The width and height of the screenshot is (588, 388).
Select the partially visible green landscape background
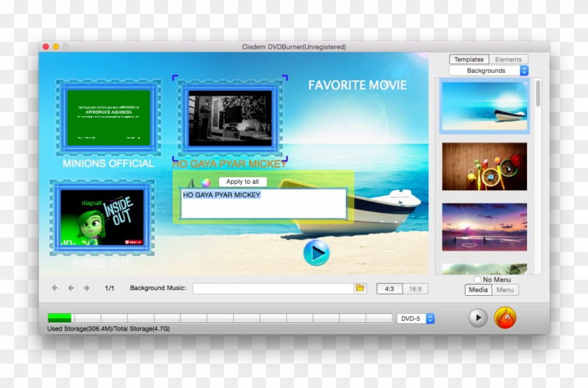(x=484, y=269)
